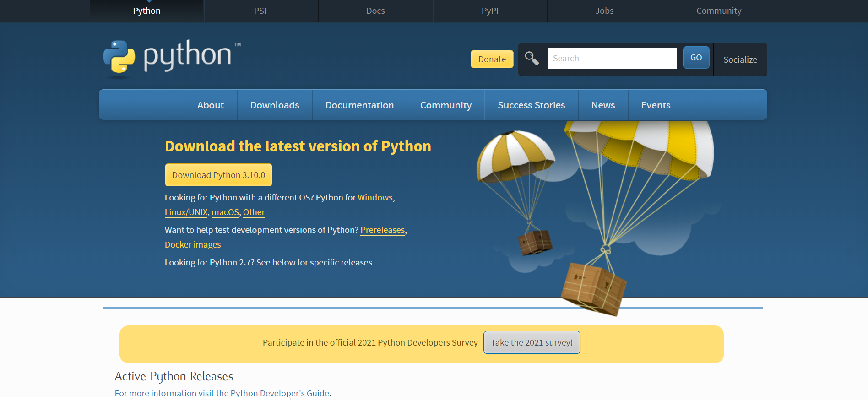
Task: Click the magnifying glass search icon
Action: click(532, 58)
